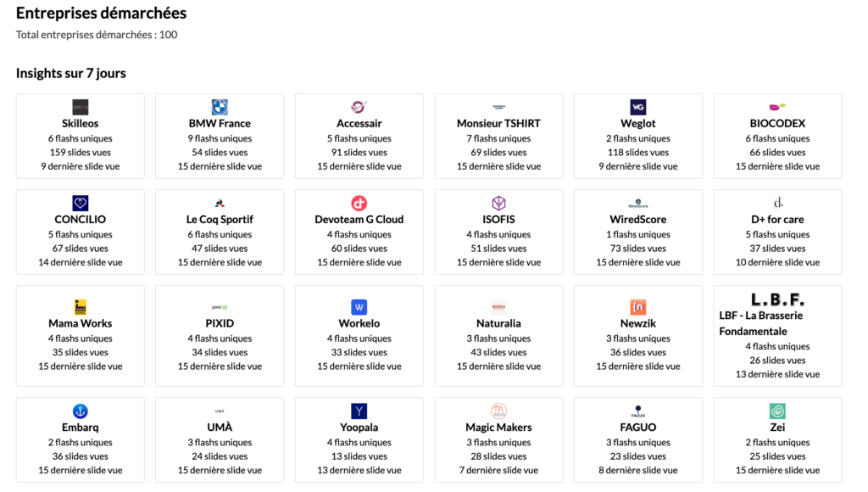Viewport: 868px width, 492px height.
Task: Select the LBF - La Brasserie Fondamentale card
Action: coord(778,336)
